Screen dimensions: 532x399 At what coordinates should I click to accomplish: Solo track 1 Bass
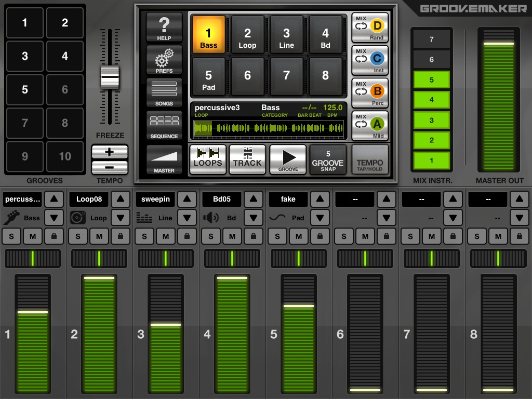[x=11, y=236]
